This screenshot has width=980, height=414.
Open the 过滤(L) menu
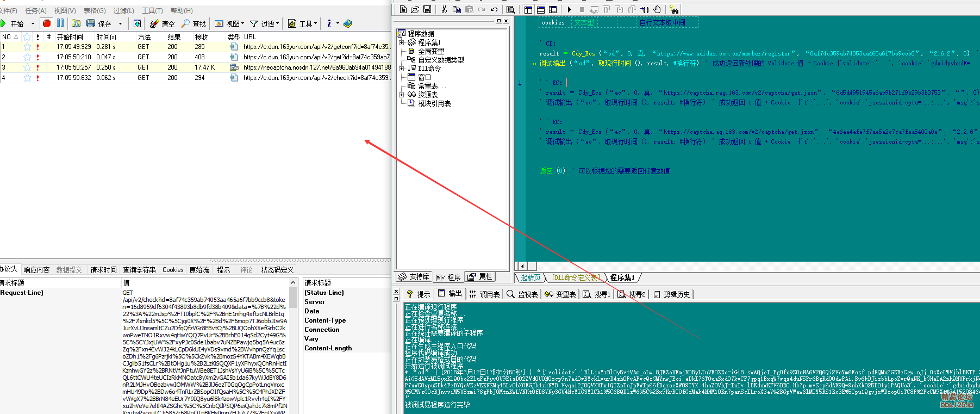click(123, 10)
